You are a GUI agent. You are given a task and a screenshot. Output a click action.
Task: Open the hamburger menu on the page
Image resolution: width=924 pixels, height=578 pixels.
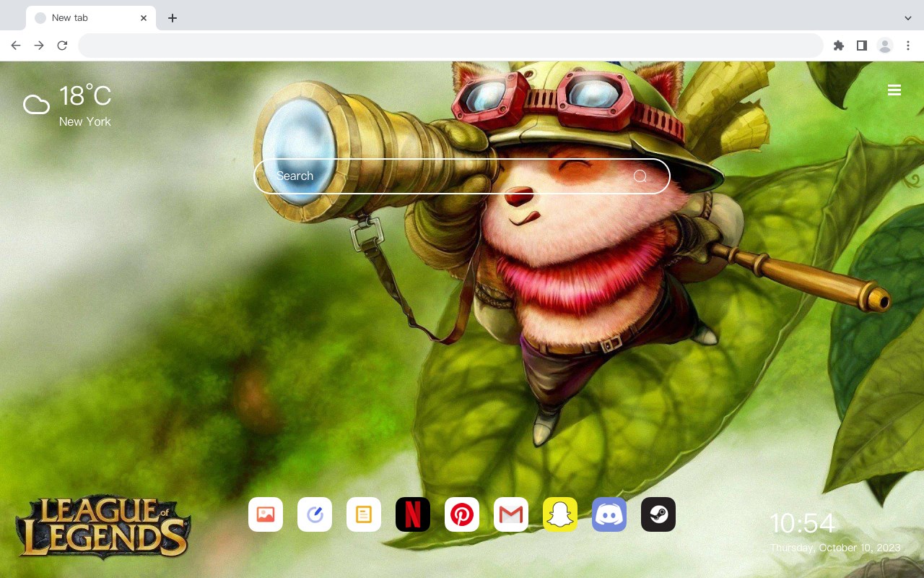[894, 90]
